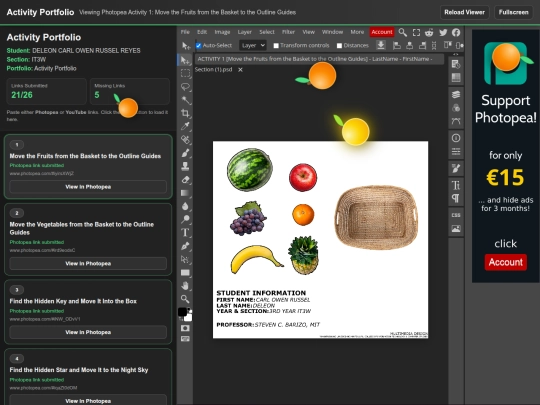Select the Type tool

[x=185, y=232]
